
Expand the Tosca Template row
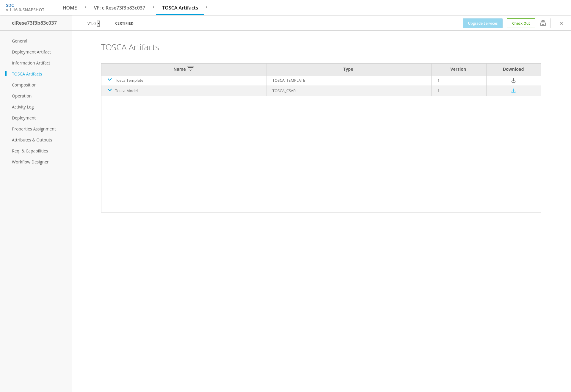point(110,80)
